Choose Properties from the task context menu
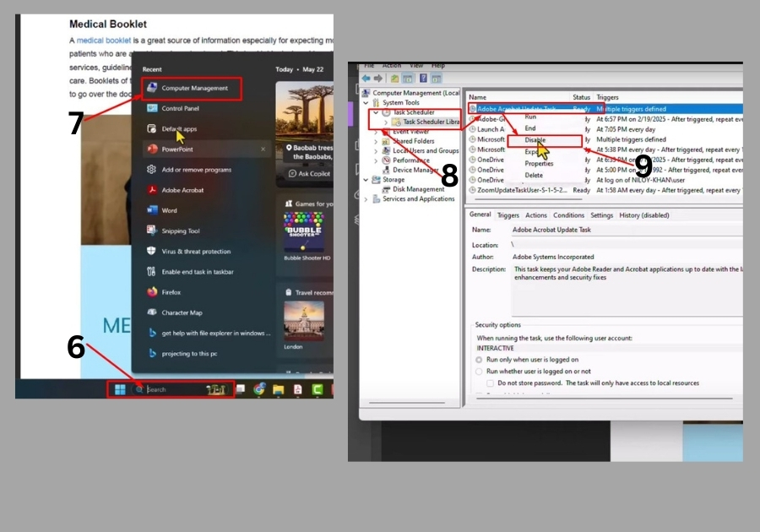 click(539, 164)
